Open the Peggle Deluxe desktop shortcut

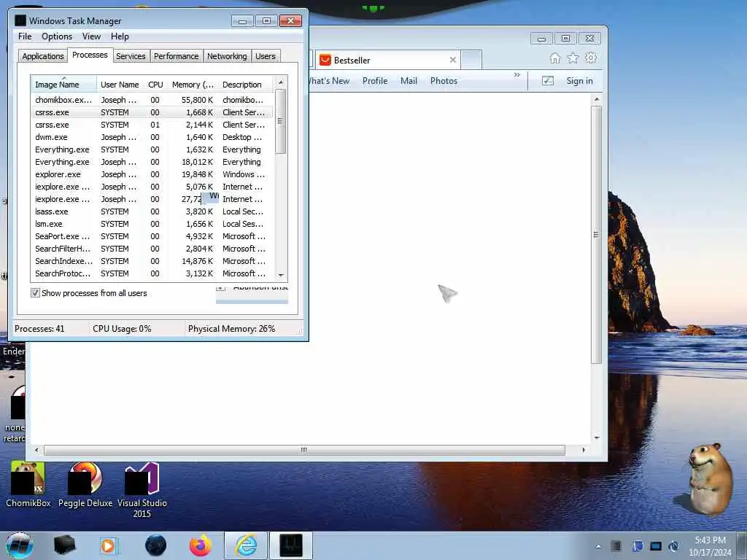(85, 484)
